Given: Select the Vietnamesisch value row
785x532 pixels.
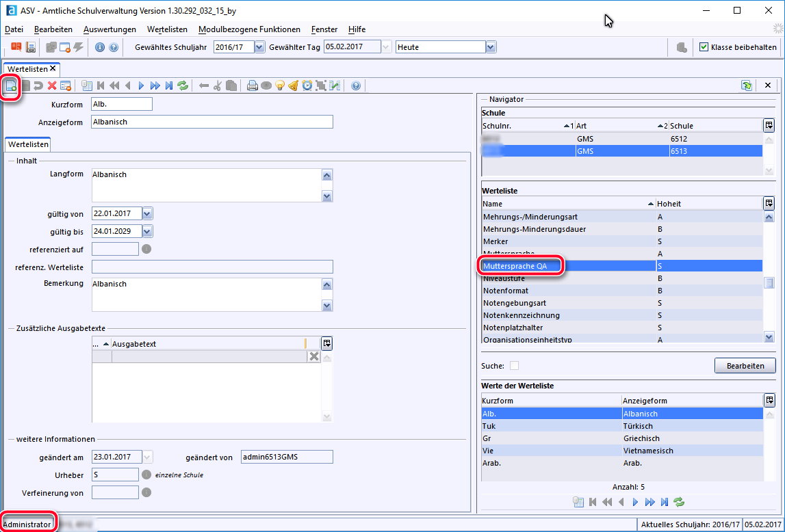Looking at the screenshot, I should click(622, 451).
